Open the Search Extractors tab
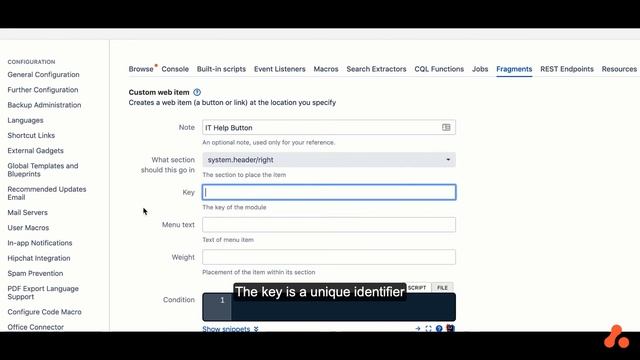The width and height of the screenshot is (640, 360). tap(376, 69)
